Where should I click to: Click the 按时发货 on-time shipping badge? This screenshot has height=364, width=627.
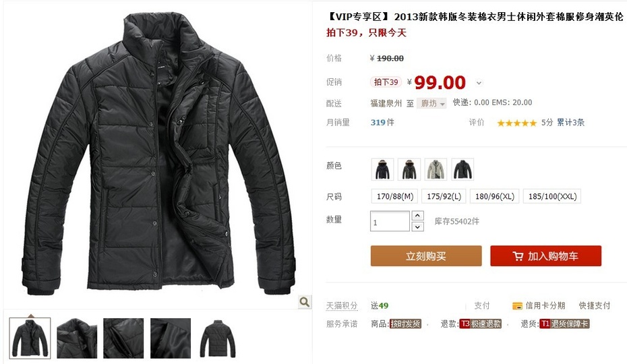pyautogui.click(x=405, y=324)
